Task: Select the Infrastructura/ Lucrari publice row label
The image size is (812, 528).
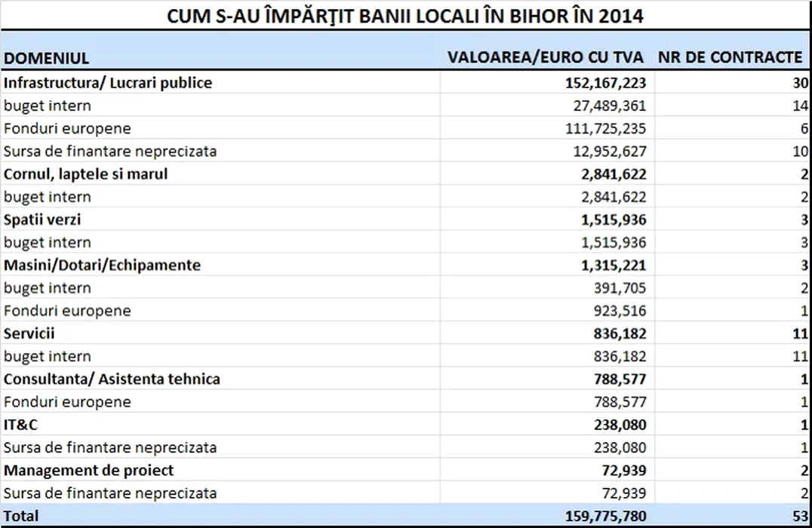Action: tap(108, 83)
